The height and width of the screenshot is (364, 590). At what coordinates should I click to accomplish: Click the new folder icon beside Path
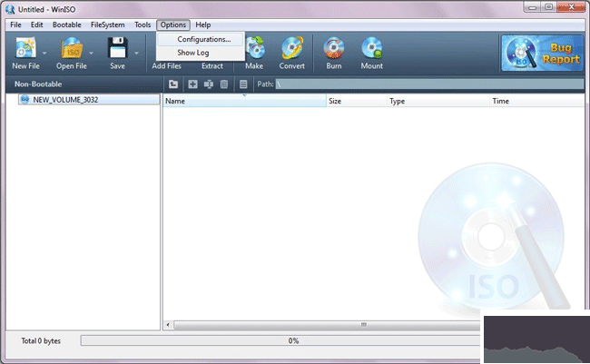coord(173,84)
